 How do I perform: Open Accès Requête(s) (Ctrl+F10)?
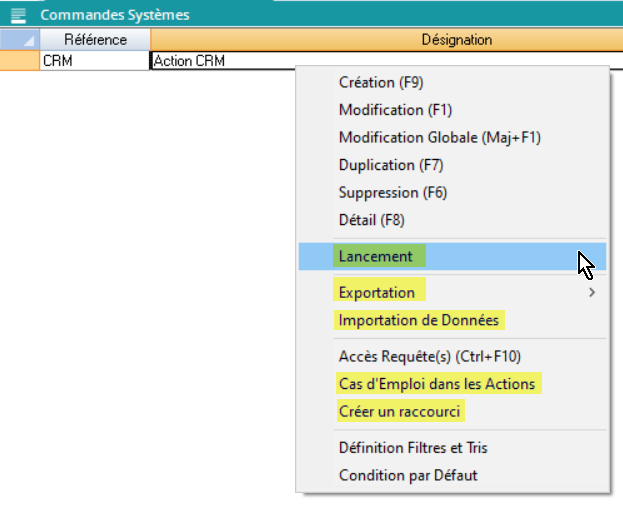point(429,356)
